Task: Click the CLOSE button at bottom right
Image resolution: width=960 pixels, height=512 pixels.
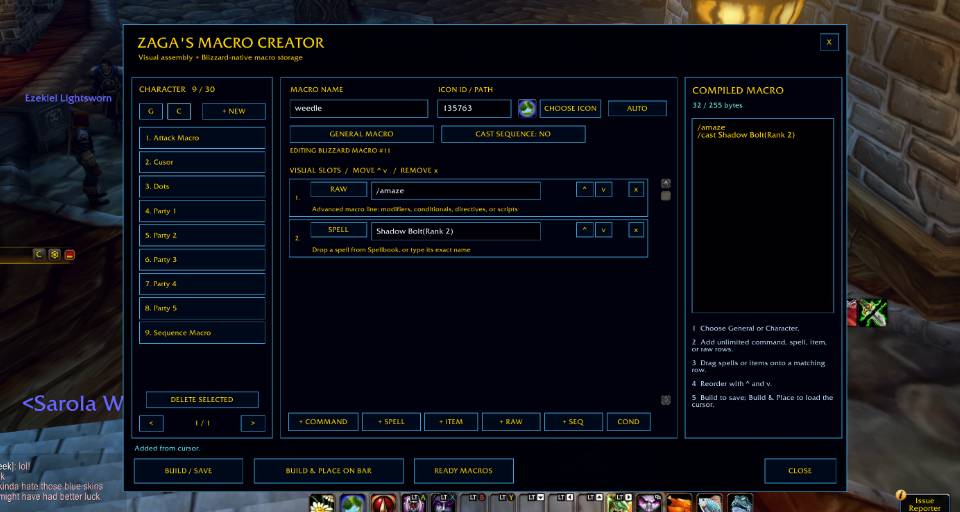Action: (800, 471)
